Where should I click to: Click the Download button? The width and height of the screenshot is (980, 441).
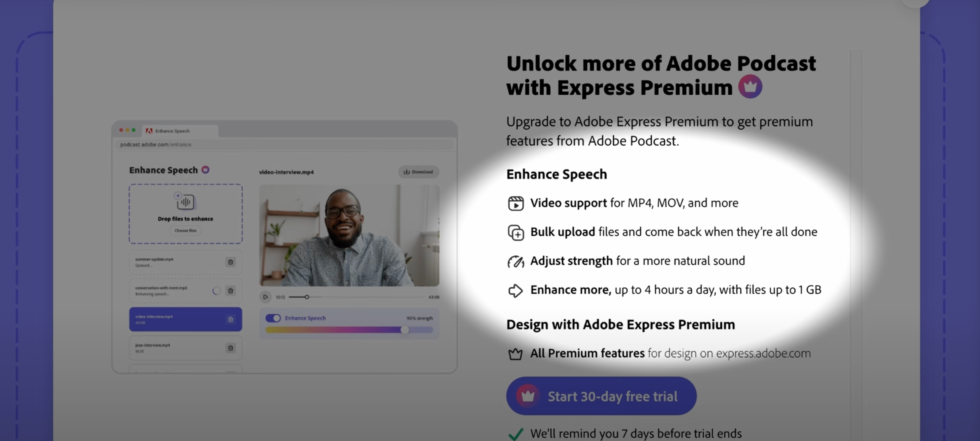pos(418,172)
